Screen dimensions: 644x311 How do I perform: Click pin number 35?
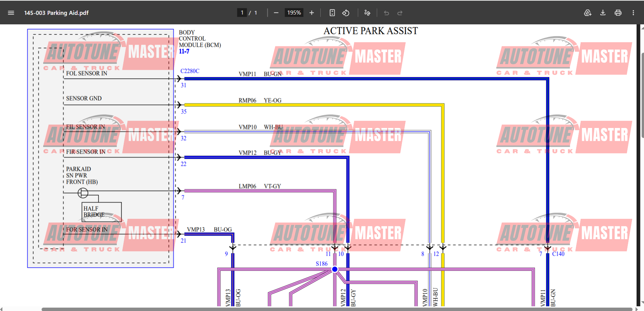coord(183,112)
